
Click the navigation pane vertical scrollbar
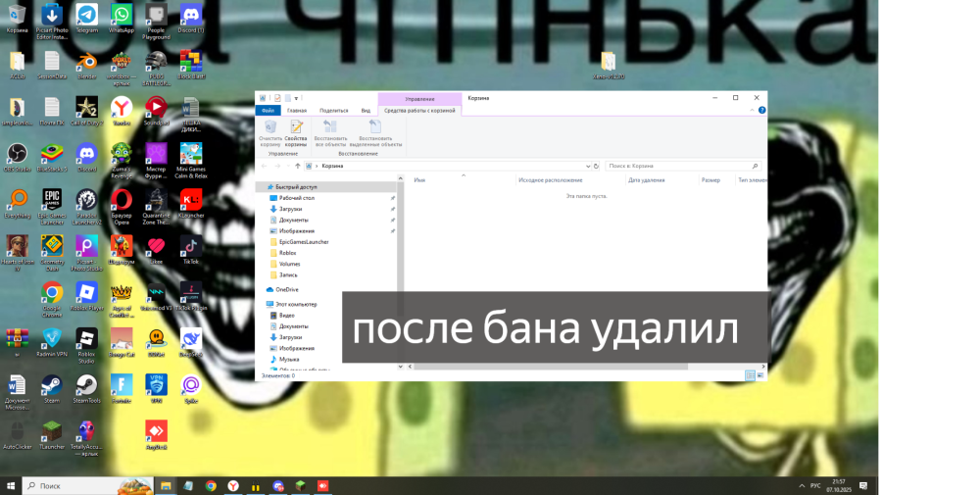tap(401, 272)
